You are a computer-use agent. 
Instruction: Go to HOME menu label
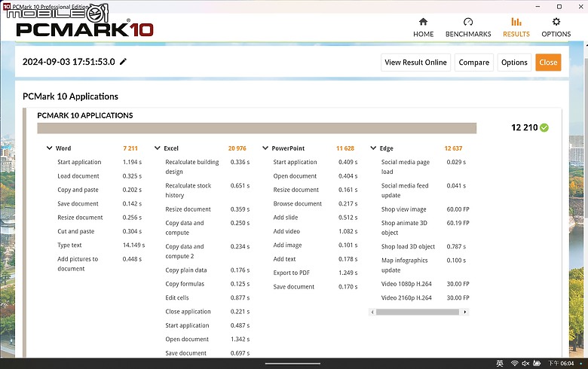click(424, 34)
